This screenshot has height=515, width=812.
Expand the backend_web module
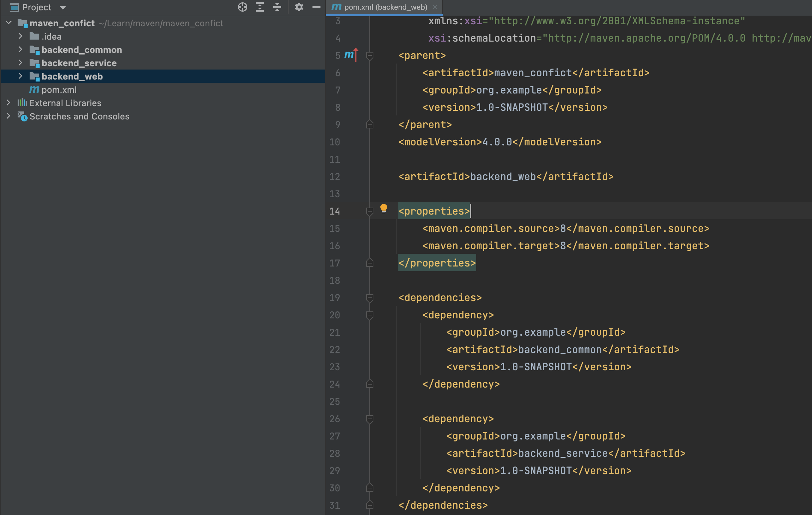tap(20, 76)
